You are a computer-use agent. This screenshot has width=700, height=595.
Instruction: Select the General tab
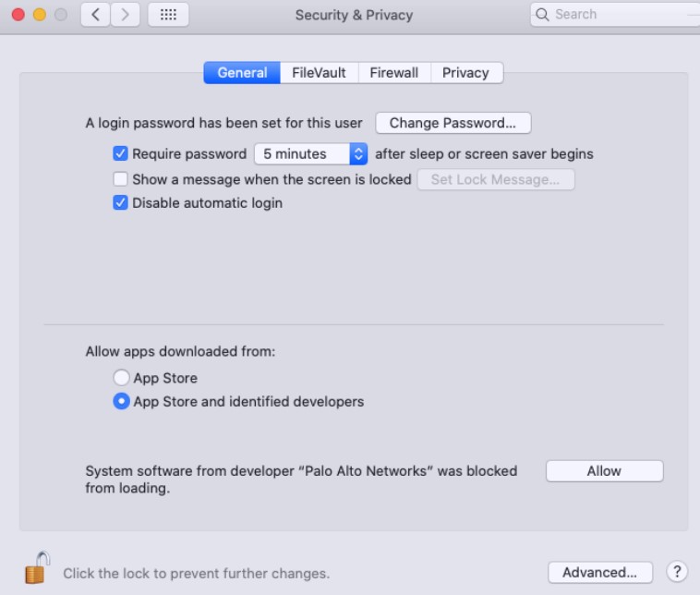click(242, 73)
